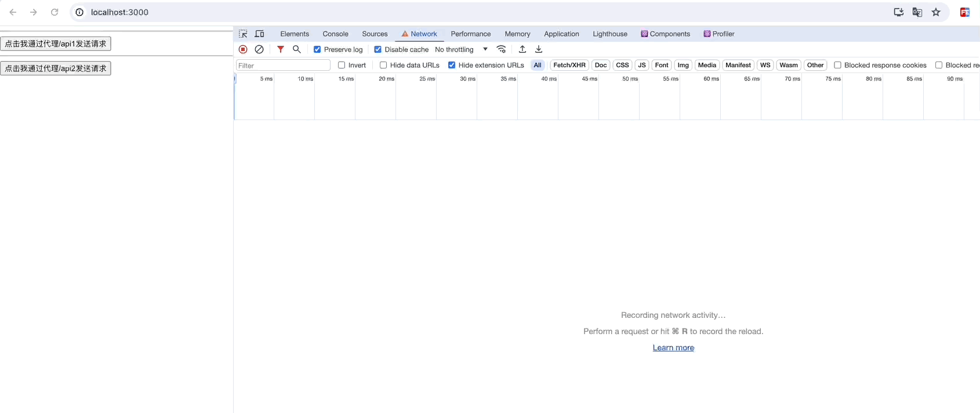Toggle device toolbar emulation

pos(260,34)
